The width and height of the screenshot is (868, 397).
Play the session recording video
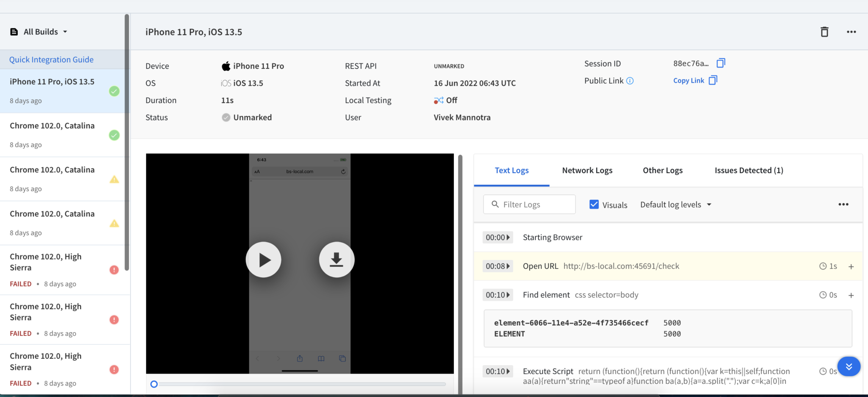pyautogui.click(x=263, y=260)
